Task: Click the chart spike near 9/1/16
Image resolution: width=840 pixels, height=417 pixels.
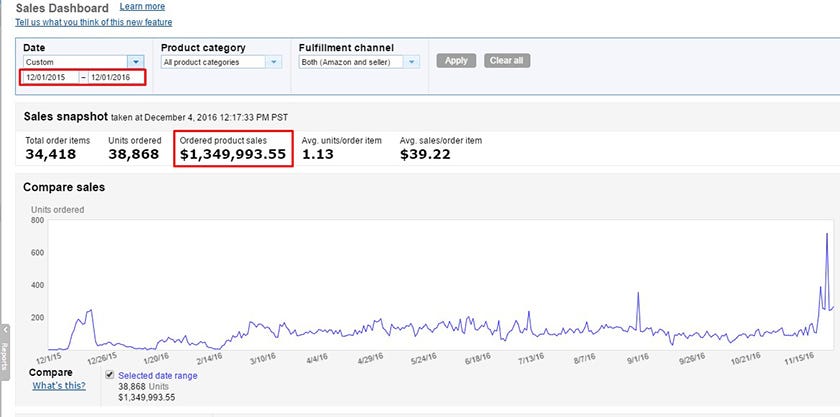Action: [638, 294]
